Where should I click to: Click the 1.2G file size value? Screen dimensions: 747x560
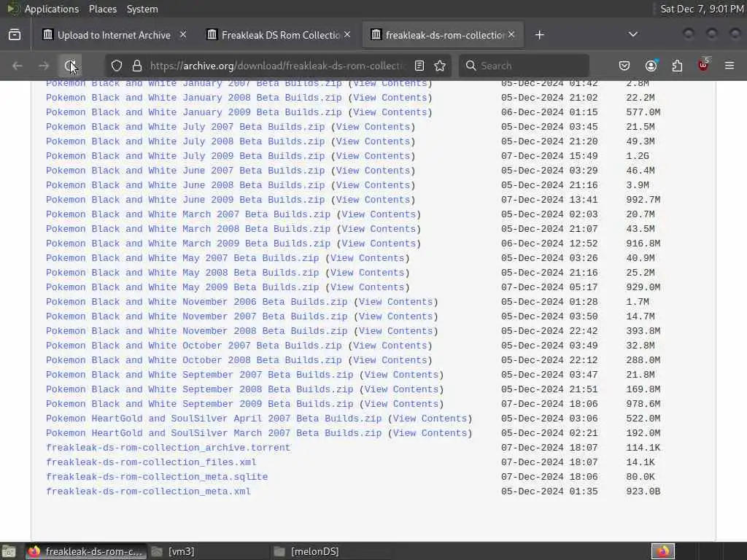(638, 156)
